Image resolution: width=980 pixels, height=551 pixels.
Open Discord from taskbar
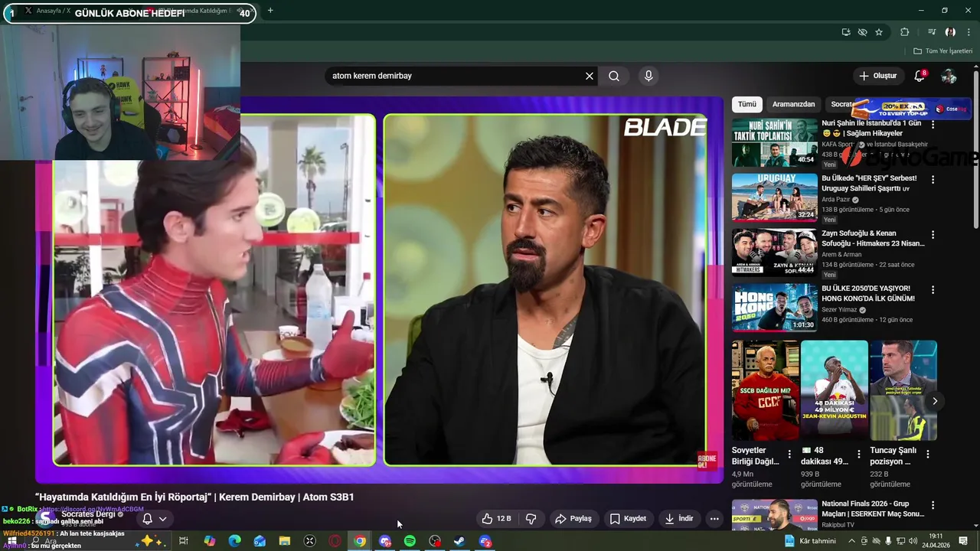385,541
